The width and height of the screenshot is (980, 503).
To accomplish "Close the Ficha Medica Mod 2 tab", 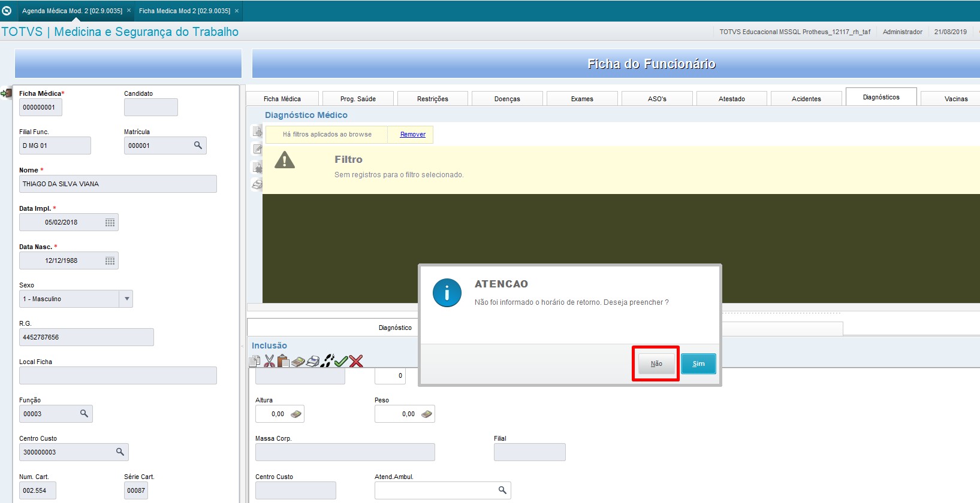I will click(237, 10).
